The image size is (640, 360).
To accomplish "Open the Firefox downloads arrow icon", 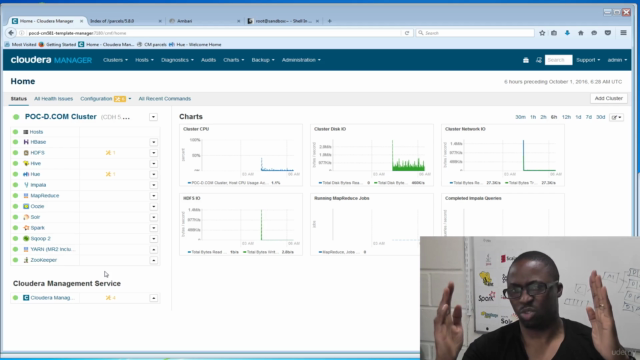I will pyautogui.click(x=567, y=33).
